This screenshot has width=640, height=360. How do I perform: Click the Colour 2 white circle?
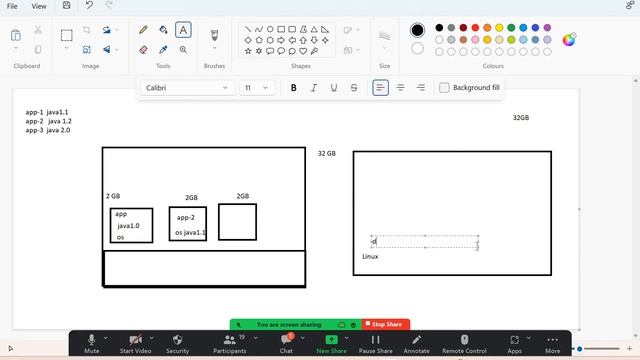coord(417,49)
